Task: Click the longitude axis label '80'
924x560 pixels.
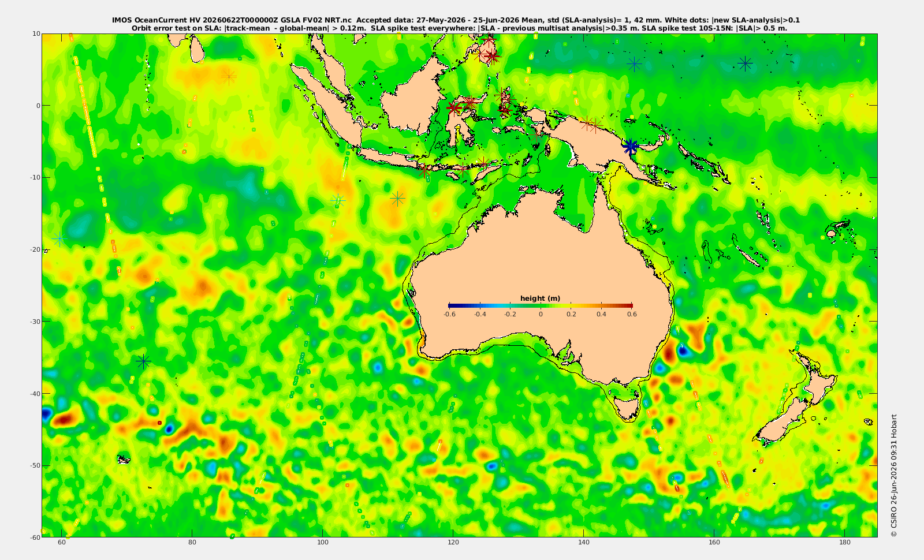Action: point(192,542)
